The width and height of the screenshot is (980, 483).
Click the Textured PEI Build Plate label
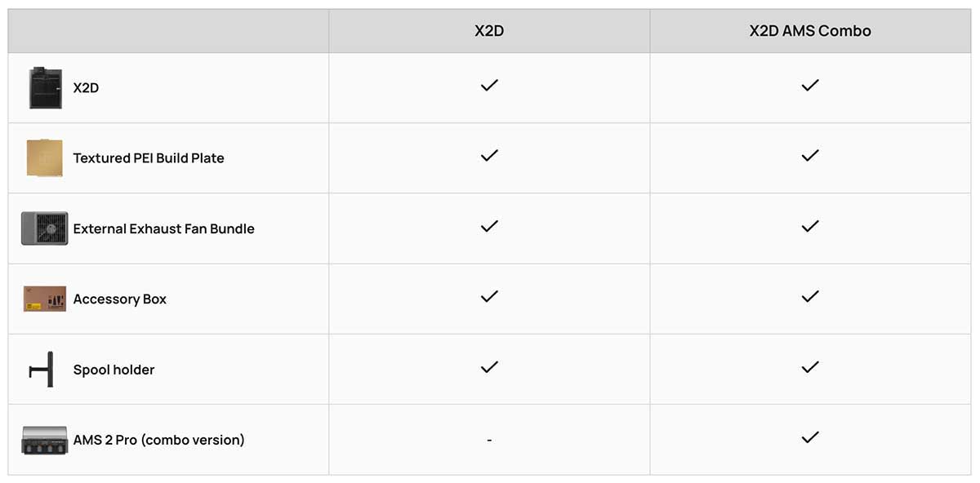149,158
